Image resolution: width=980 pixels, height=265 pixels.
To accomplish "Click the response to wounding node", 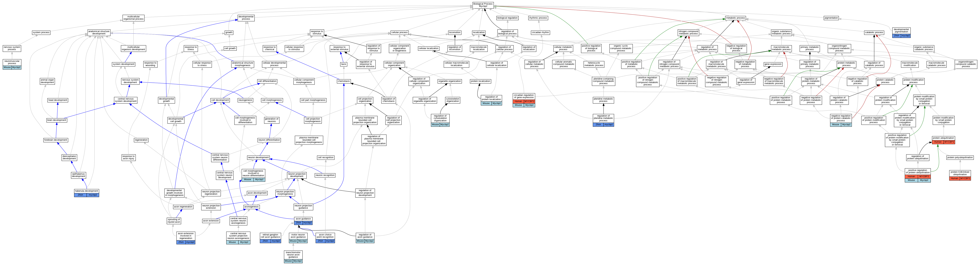I will click(150, 64).
